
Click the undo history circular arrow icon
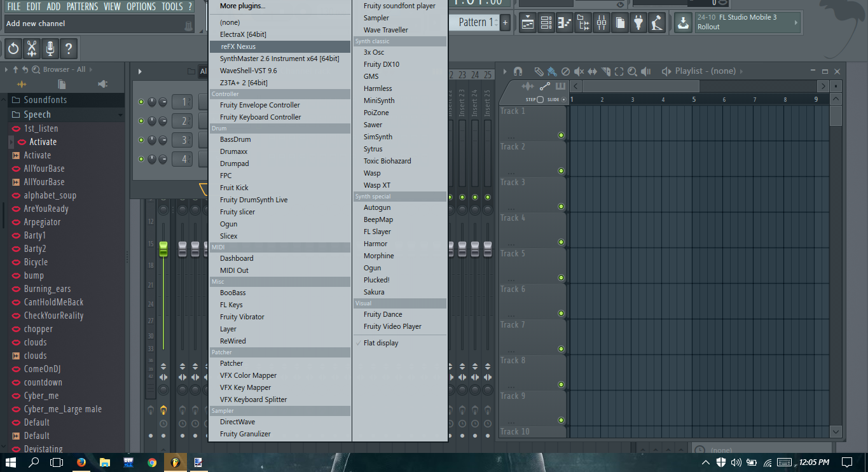click(13, 48)
